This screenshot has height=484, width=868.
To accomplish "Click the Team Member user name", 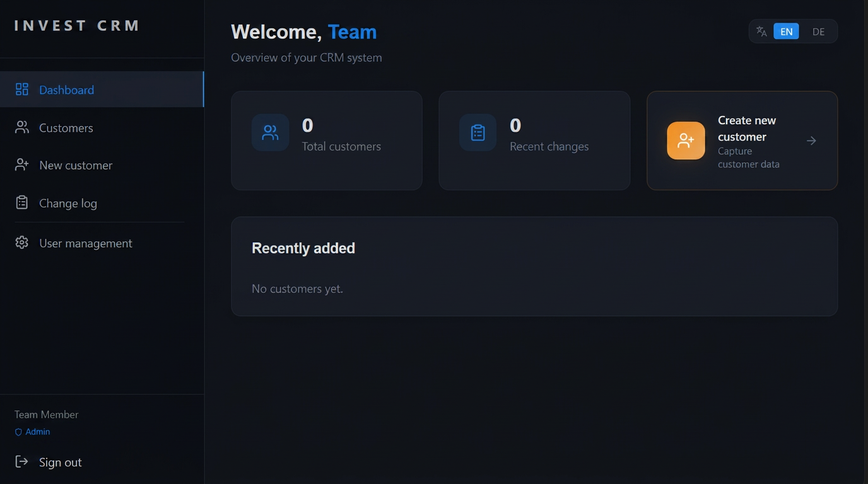I will pos(47,414).
